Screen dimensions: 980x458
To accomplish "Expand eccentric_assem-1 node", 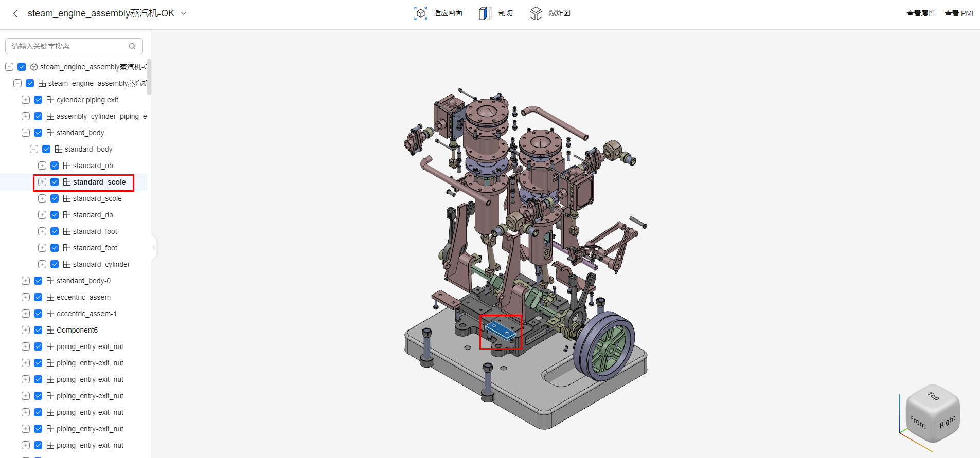I will (26, 314).
